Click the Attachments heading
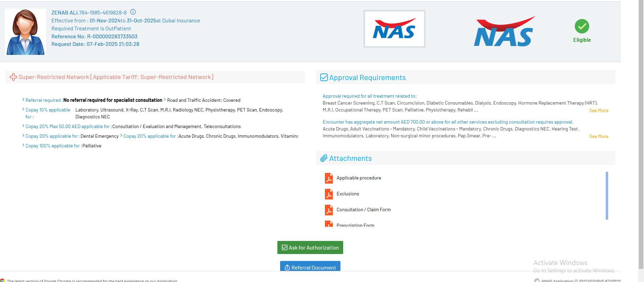 coord(350,158)
